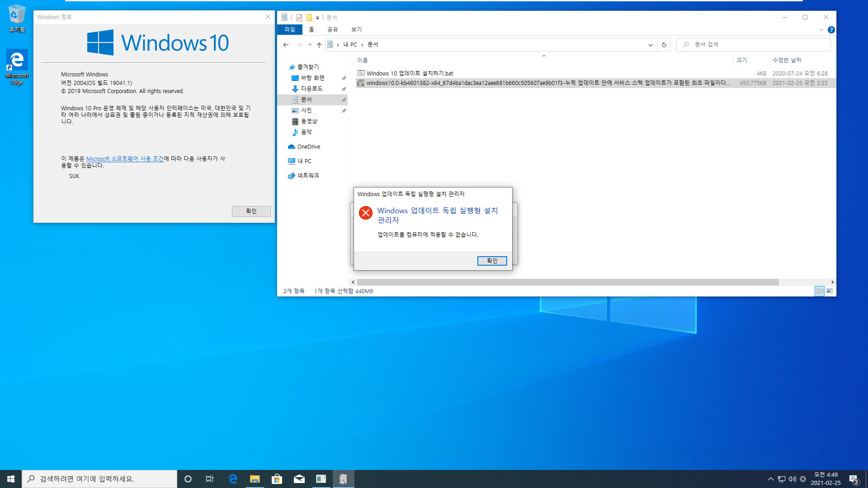Go up one folder level
868x488 pixels.
319,45
